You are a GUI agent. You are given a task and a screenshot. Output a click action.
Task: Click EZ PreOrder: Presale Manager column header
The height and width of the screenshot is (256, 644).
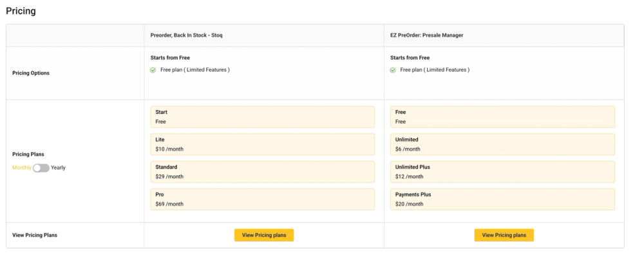[x=427, y=35]
